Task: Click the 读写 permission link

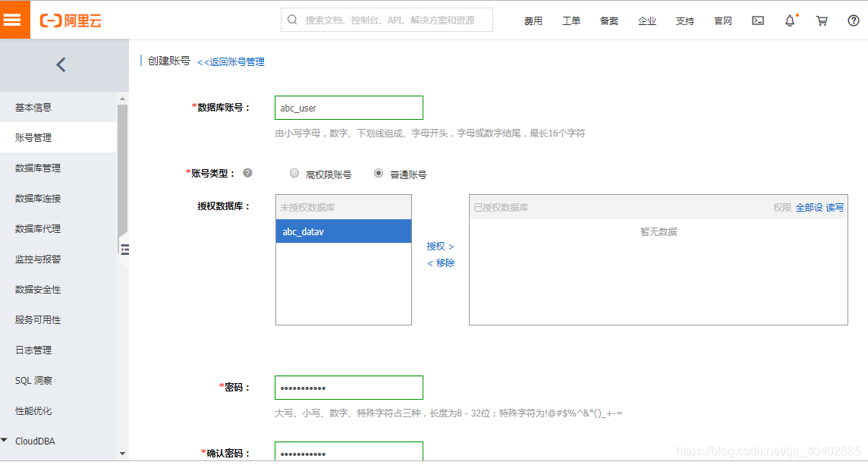Action: click(835, 208)
